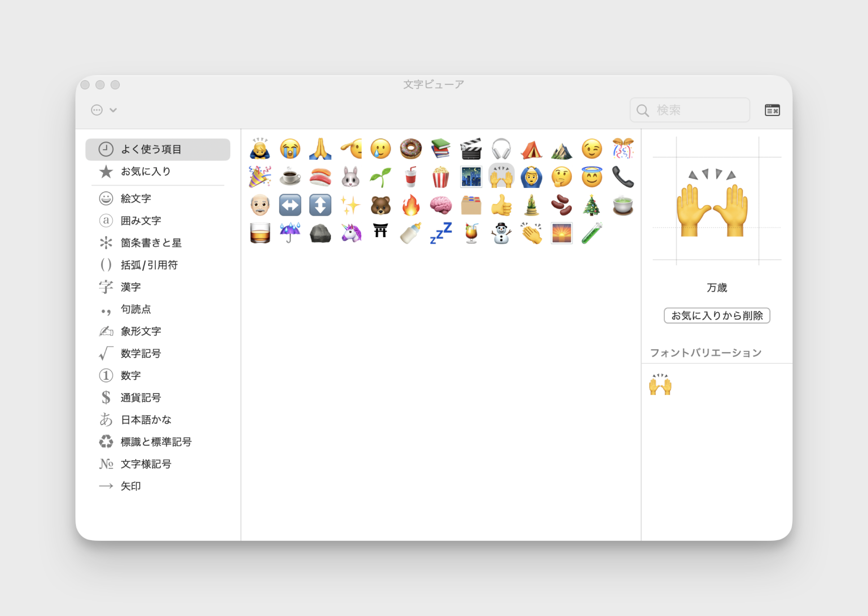868x616 pixels.
Task: Select the snowman emoji
Action: point(501,232)
